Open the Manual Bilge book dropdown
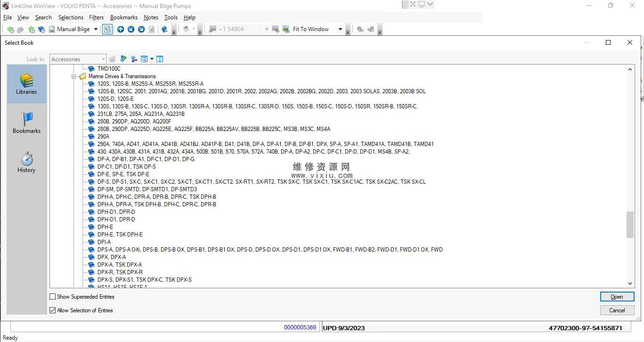Image resolution: width=644 pixels, height=342 pixels. [x=96, y=29]
